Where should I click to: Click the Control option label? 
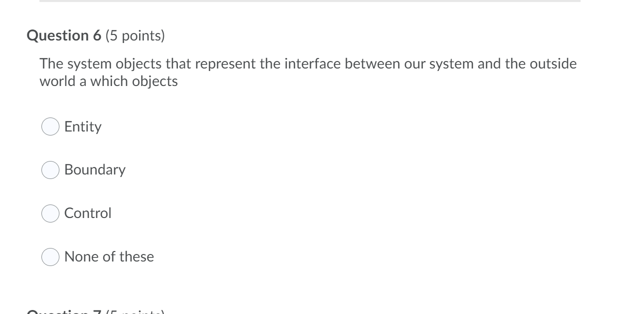(87, 213)
